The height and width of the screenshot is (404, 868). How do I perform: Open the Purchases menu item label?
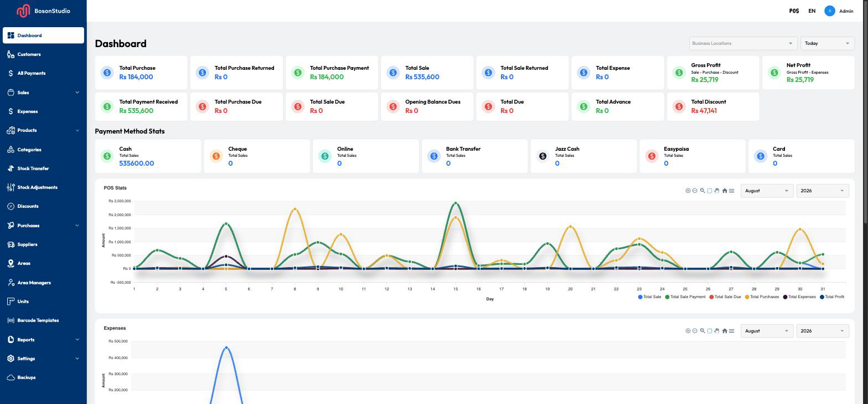pyautogui.click(x=28, y=226)
